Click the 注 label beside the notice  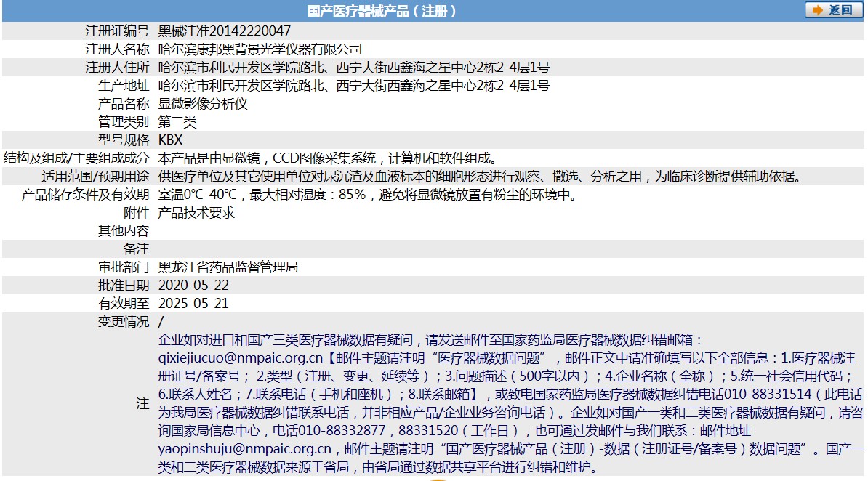(142, 403)
